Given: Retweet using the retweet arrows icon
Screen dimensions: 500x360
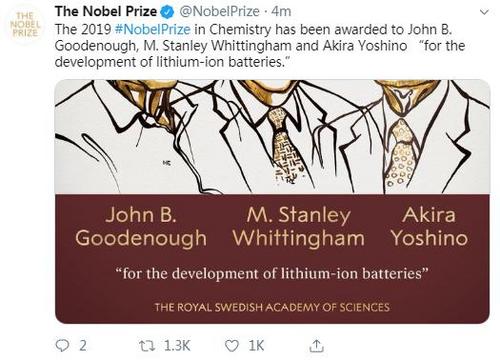Looking at the screenshot, I should [147, 346].
